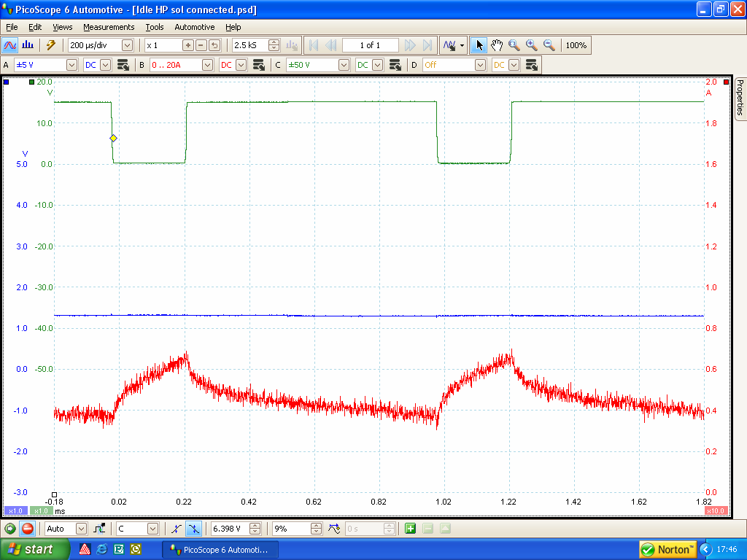Open Channel A DC coupling dropdown
Viewport: 747px width, 560px height.
tap(106, 65)
